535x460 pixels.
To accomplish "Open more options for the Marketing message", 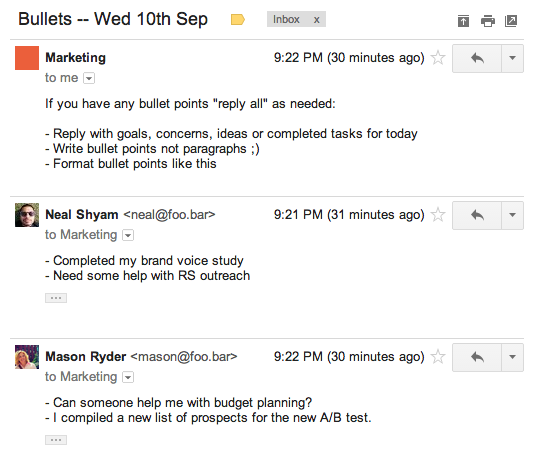I will (512, 58).
